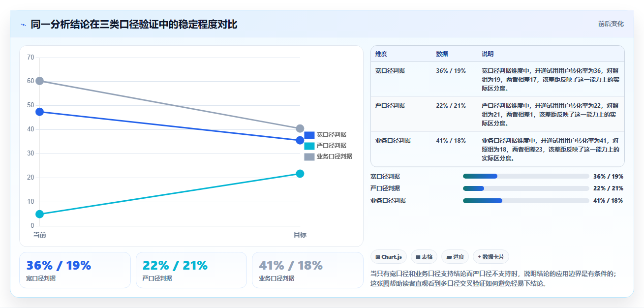Click the 当前 x-axis label
Viewport: 644px width, 308px height.
pyautogui.click(x=40, y=235)
